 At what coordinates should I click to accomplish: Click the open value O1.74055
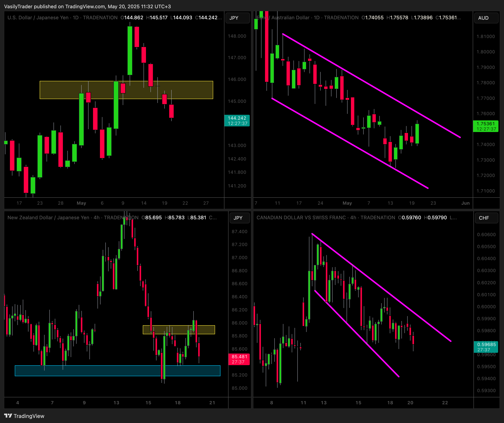(x=372, y=18)
